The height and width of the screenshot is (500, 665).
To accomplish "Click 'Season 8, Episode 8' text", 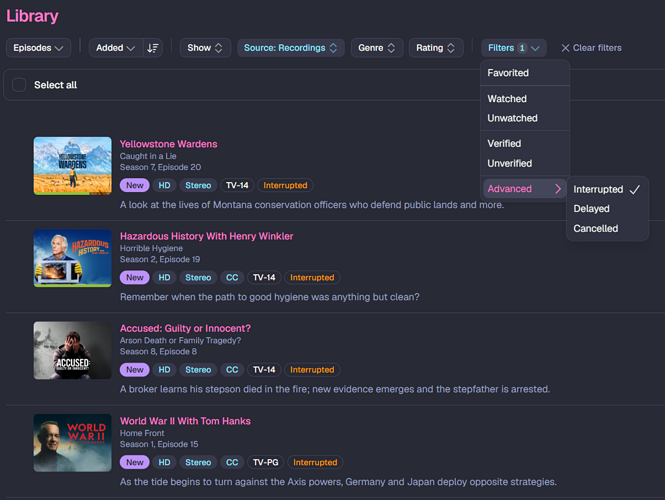I will 158,352.
